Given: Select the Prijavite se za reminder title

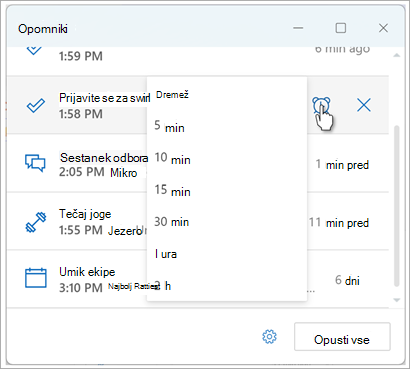Looking at the screenshot, I should (104, 98).
